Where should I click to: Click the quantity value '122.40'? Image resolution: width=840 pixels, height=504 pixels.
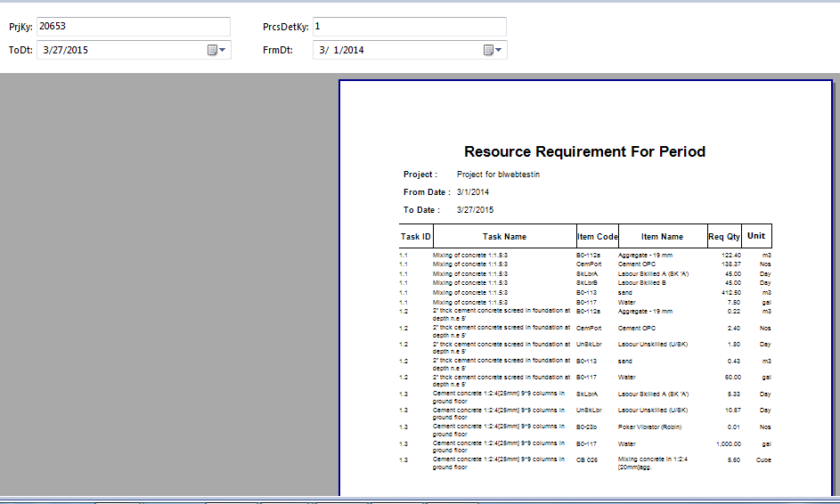731,256
